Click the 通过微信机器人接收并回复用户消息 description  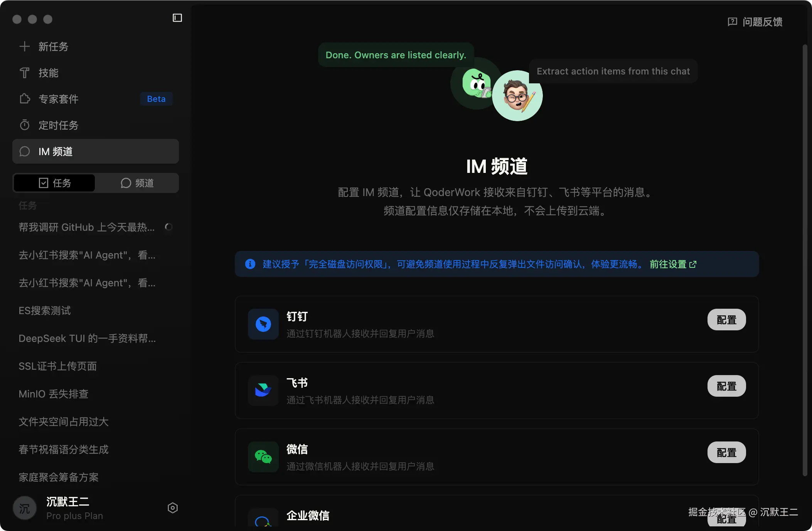tap(360, 467)
